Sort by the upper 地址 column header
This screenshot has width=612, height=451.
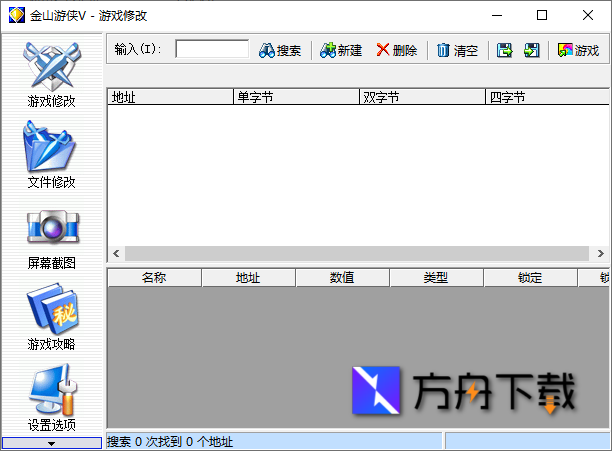170,97
